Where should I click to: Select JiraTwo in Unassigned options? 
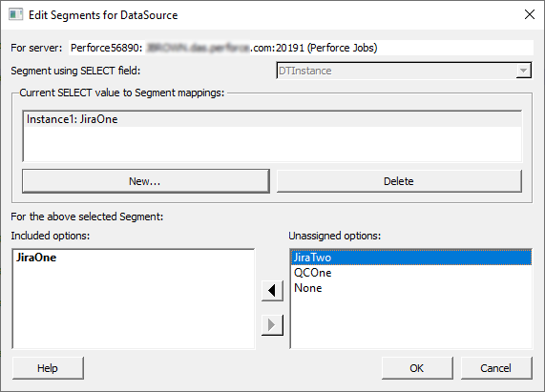tap(411, 258)
